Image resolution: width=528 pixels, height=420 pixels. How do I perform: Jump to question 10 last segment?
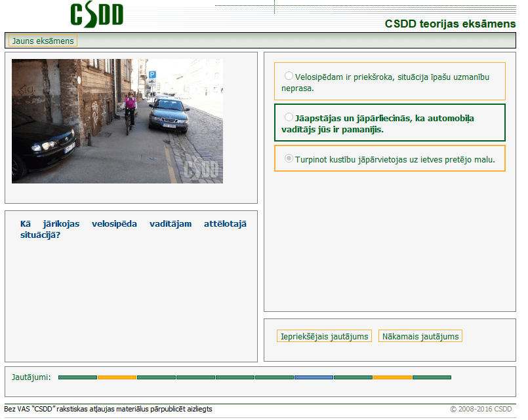click(432, 377)
